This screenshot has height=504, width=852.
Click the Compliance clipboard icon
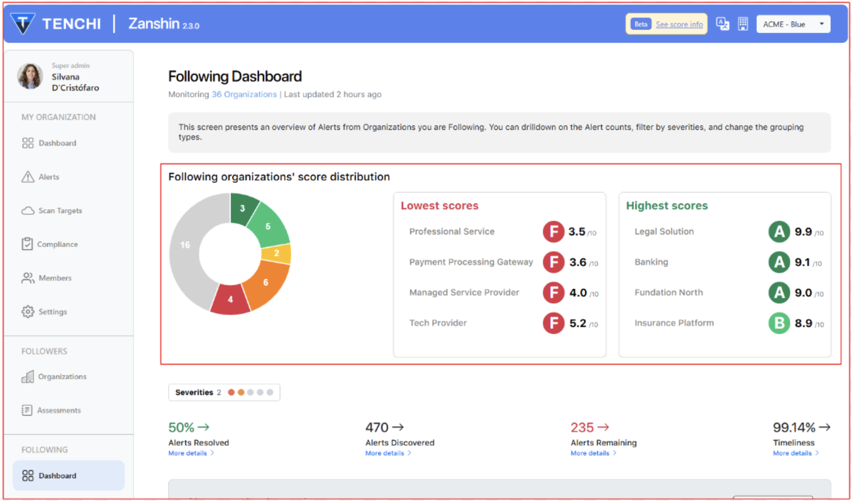27,244
